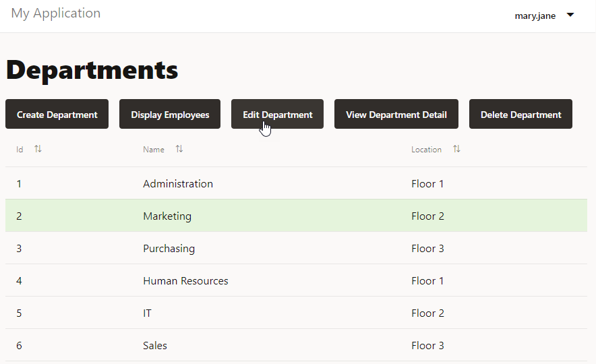Screen dimensions: 596x364
Task: Click the Location column header label
Action: 427,150
